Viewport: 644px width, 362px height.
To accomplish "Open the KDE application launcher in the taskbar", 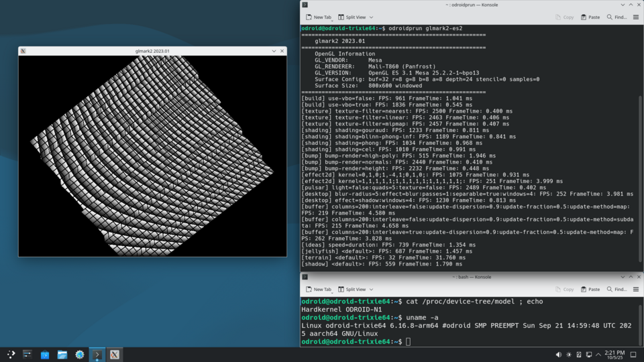I will pos(11,355).
